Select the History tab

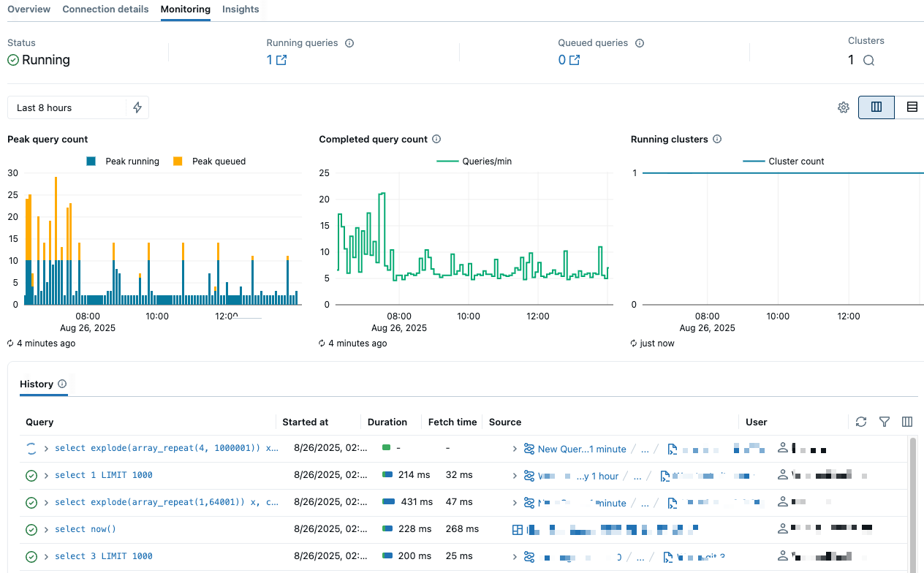[37, 384]
